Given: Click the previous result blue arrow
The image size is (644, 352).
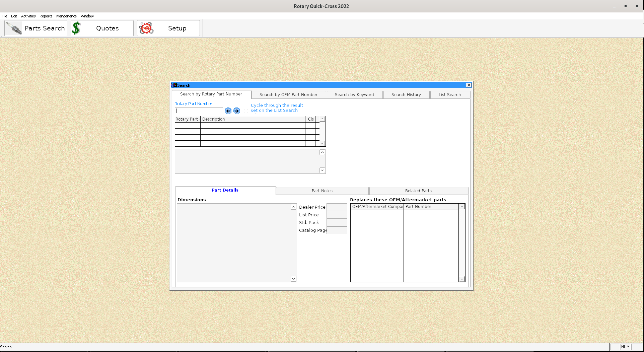Looking at the screenshot, I should click(x=228, y=111).
